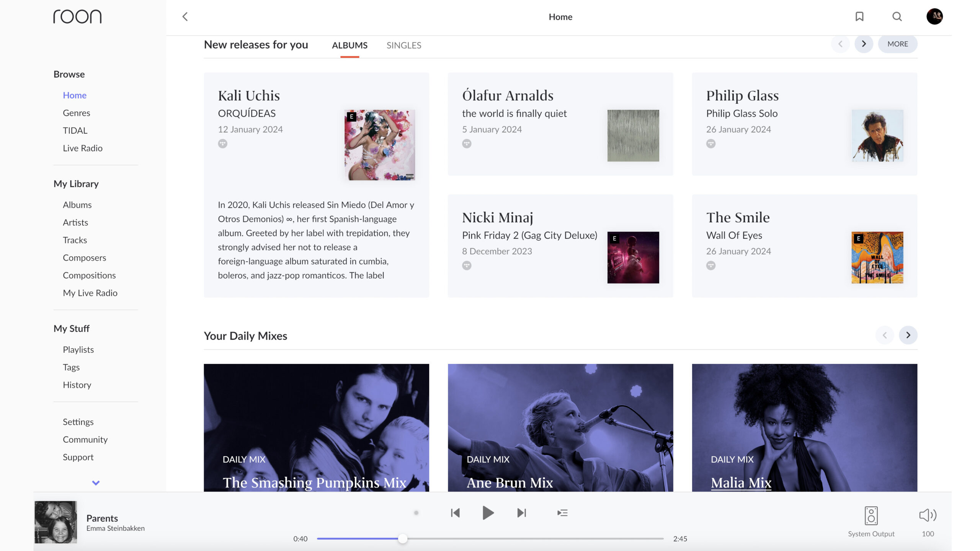Expand sidebar with bottom down chevron
Screen dimensions: 980x551
pos(96,483)
